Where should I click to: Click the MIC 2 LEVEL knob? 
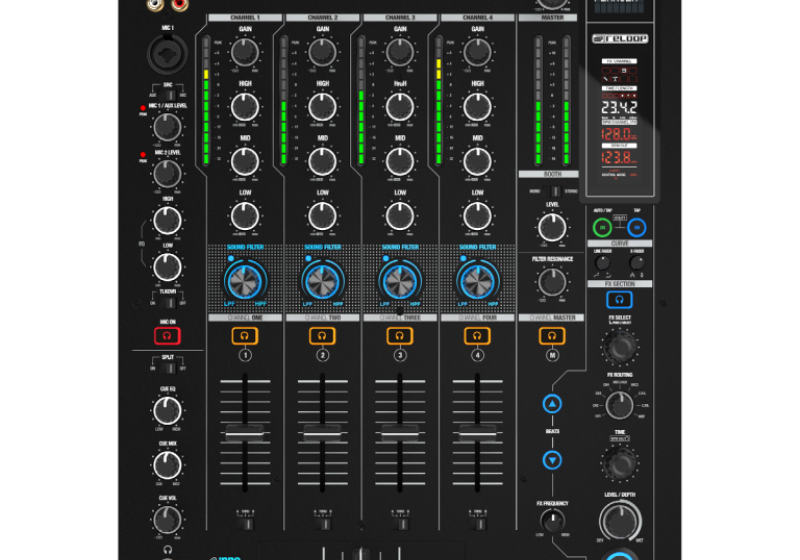(x=167, y=173)
